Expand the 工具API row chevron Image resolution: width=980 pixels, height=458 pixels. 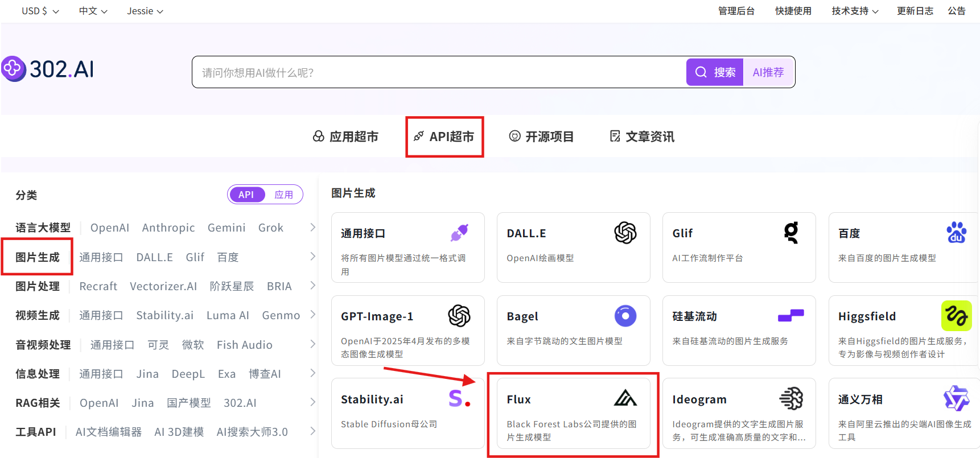click(x=312, y=431)
